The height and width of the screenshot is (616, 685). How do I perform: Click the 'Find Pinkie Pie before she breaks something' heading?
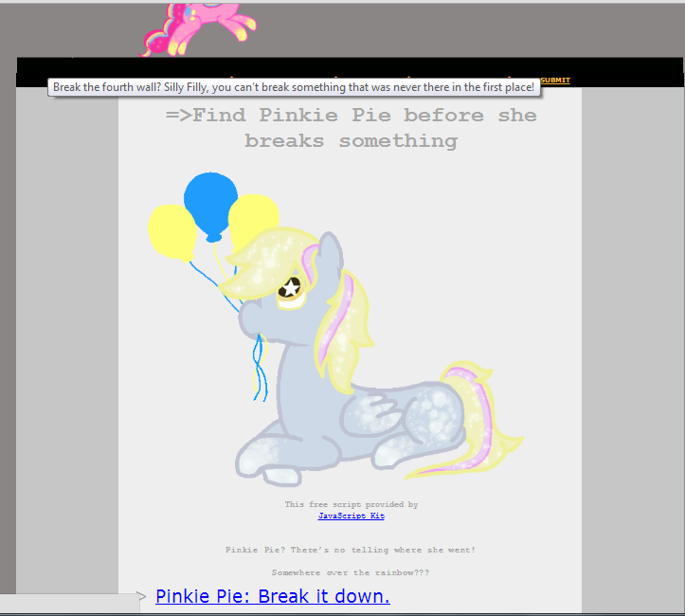pyautogui.click(x=352, y=128)
